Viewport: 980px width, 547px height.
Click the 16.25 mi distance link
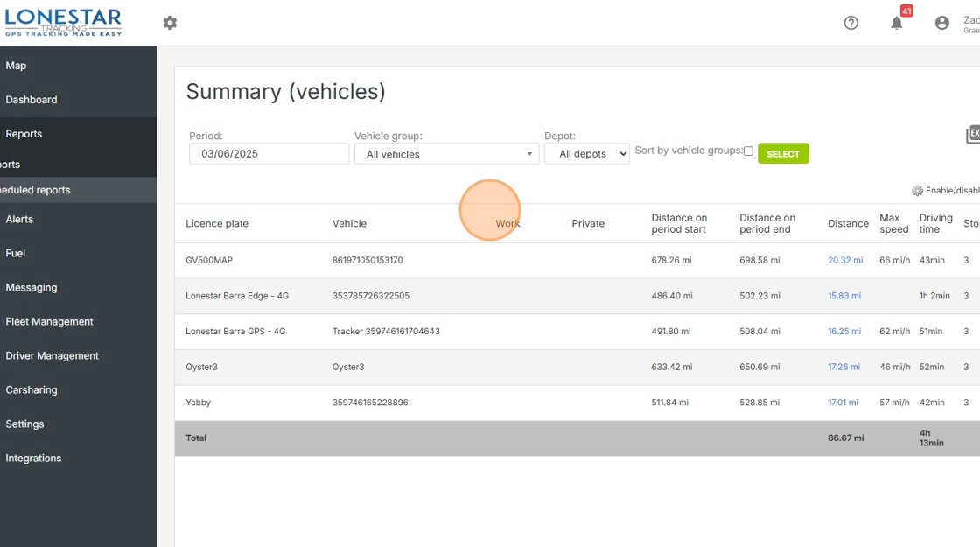843,332
